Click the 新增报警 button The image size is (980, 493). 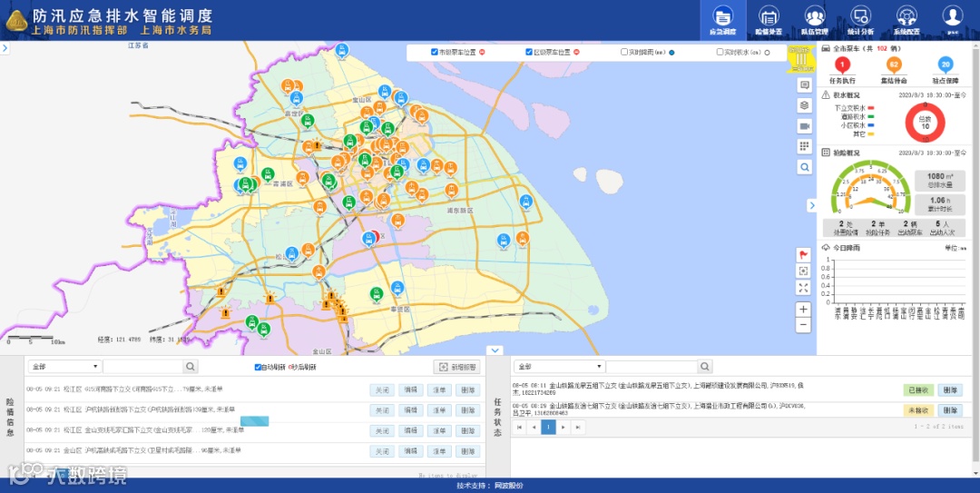456,367
